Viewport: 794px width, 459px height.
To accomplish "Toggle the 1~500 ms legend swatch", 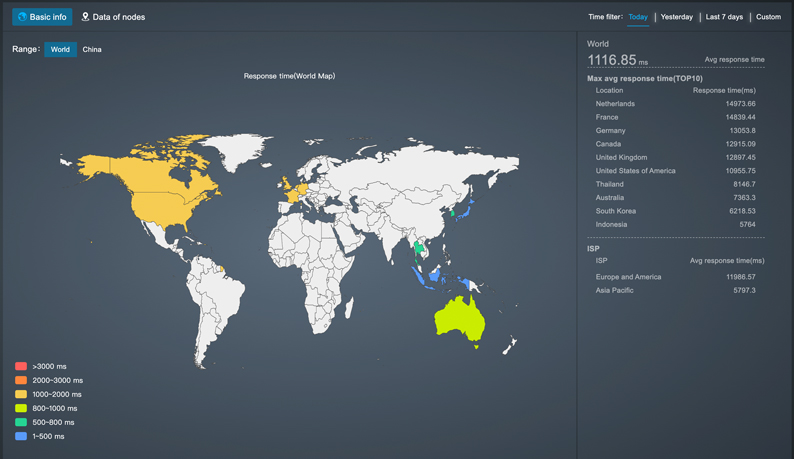I will pyautogui.click(x=21, y=436).
